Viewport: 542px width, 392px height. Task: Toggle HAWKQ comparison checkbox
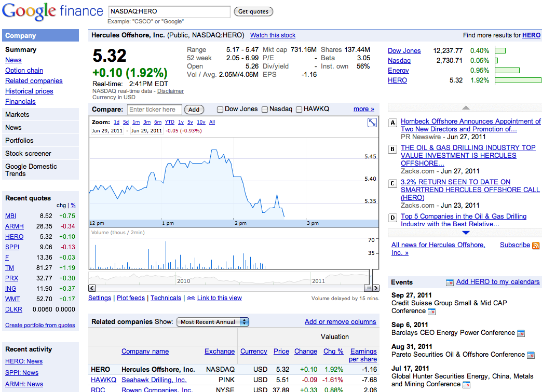(299, 110)
